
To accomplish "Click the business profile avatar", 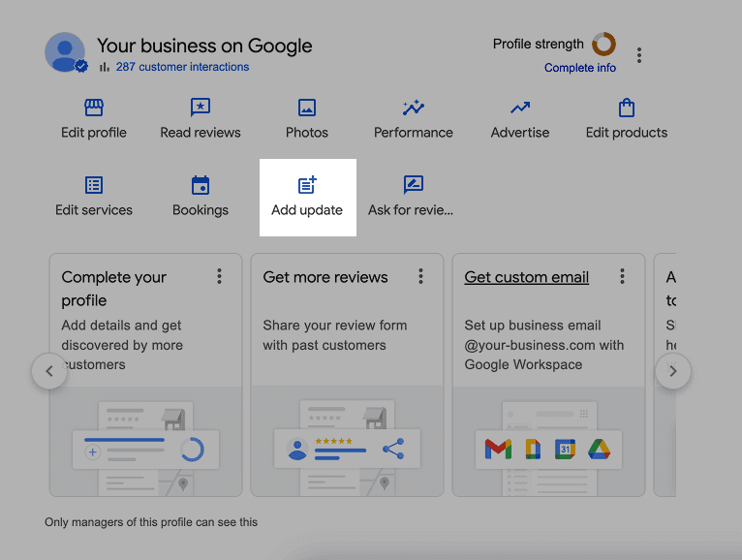I will pos(65,52).
